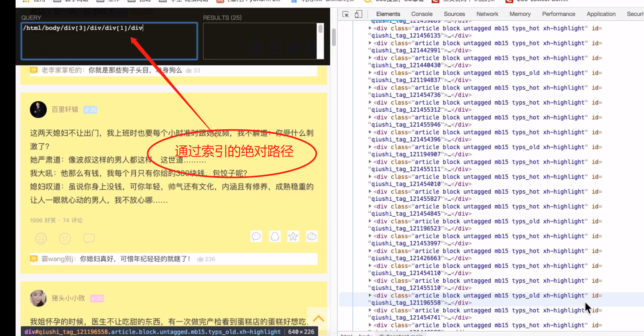This screenshot has height=336, width=644.
Task: Open 百里轩辕 post text starting 这两天媳妇
Action: coord(172,166)
